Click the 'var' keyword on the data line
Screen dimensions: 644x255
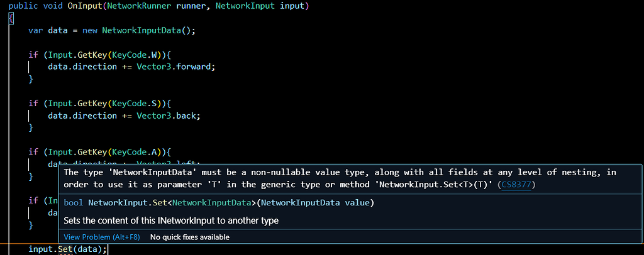pyautogui.click(x=36, y=30)
